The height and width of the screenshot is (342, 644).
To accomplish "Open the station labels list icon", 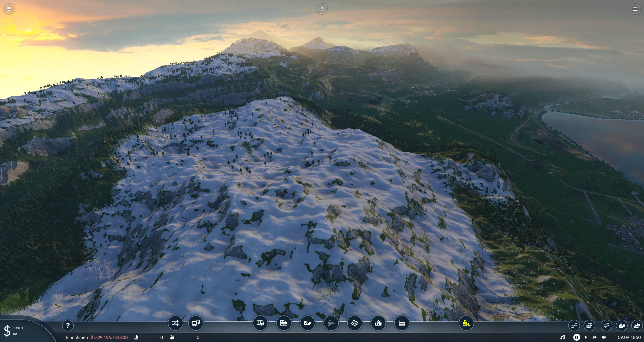I will pyautogui.click(x=606, y=326).
